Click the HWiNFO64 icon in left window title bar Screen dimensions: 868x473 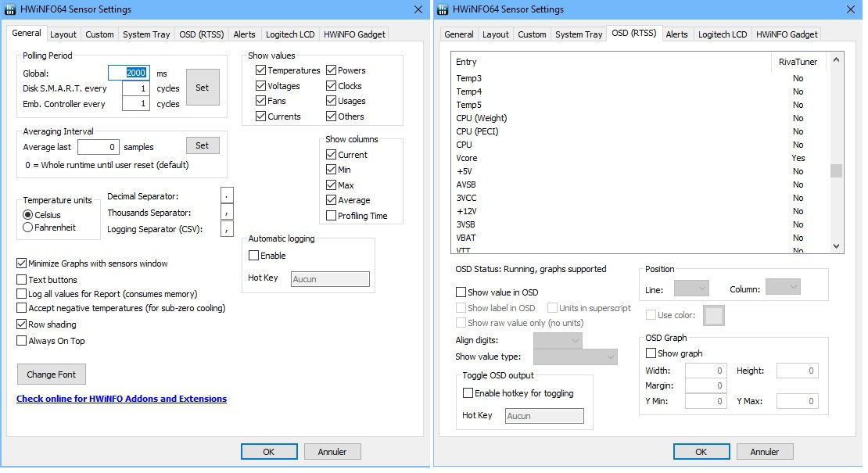(x=9, y=9)
